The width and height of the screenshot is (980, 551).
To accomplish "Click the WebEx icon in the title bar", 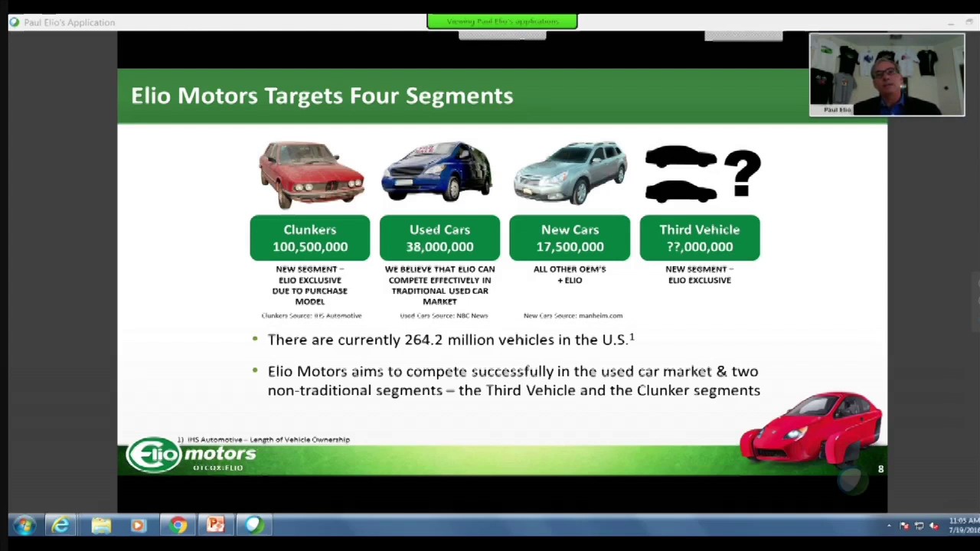I will tap(14, 22).
